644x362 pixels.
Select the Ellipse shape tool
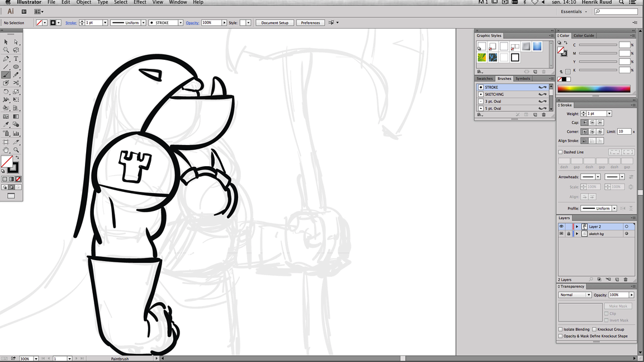[16, 67]
